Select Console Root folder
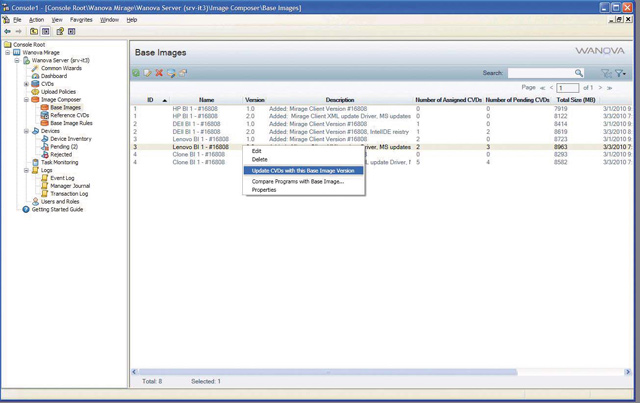This screenshot has height=403, width=640. (29, 45)
